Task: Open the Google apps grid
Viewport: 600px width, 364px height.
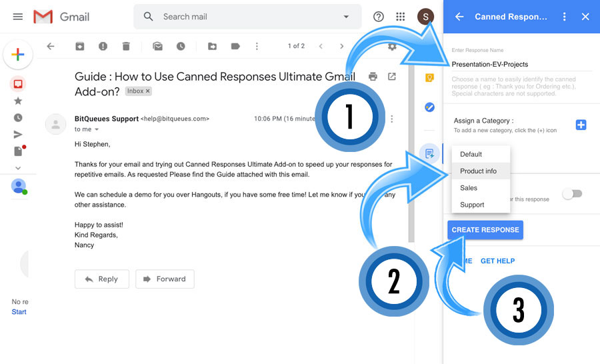Action: 400,17
